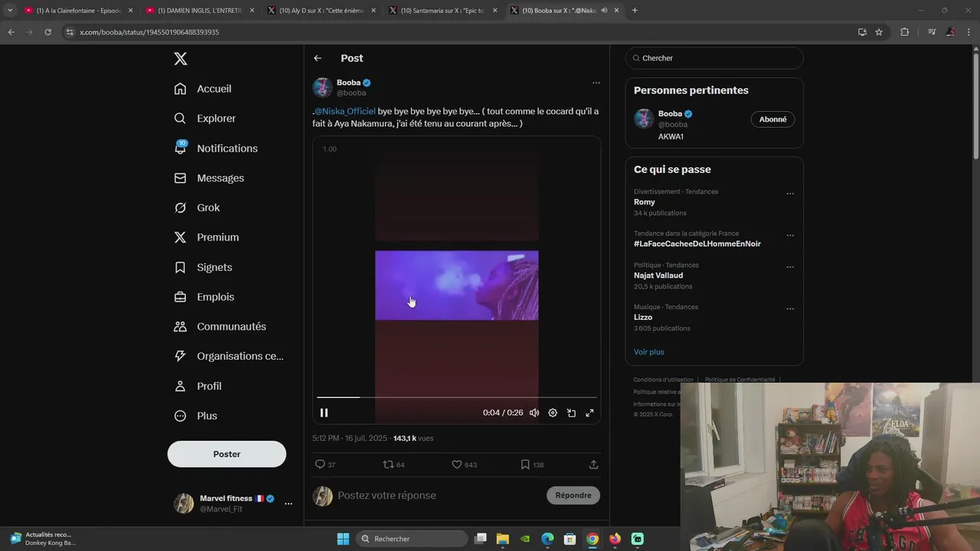Open Booba's profile name in post
This screenshot has width=980, height=551.
pos(348,83)
